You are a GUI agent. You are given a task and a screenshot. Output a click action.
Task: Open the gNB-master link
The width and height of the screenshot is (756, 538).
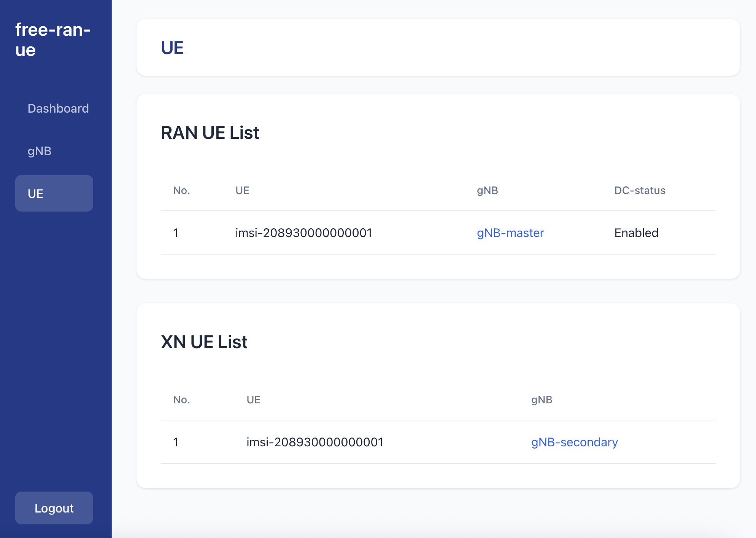510,233
